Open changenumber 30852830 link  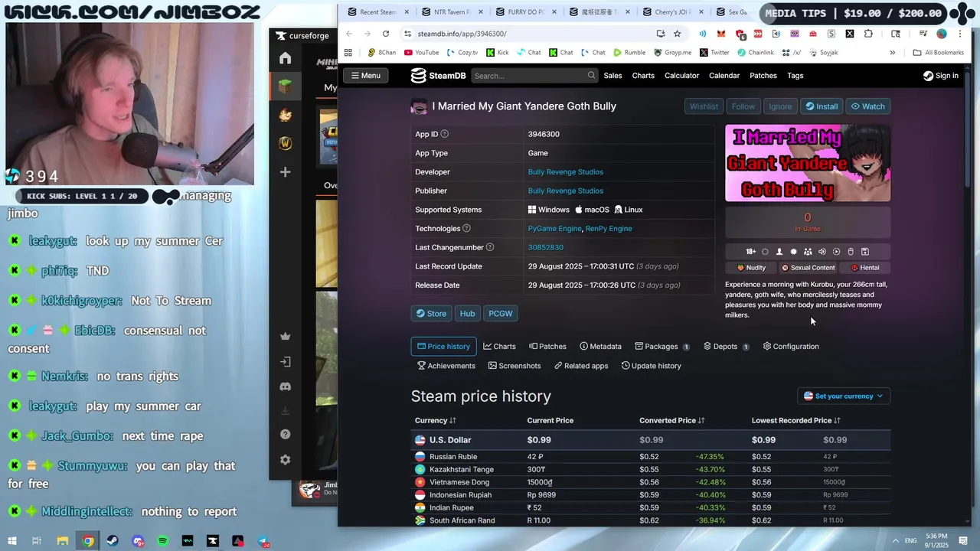(x=545, y=247)
